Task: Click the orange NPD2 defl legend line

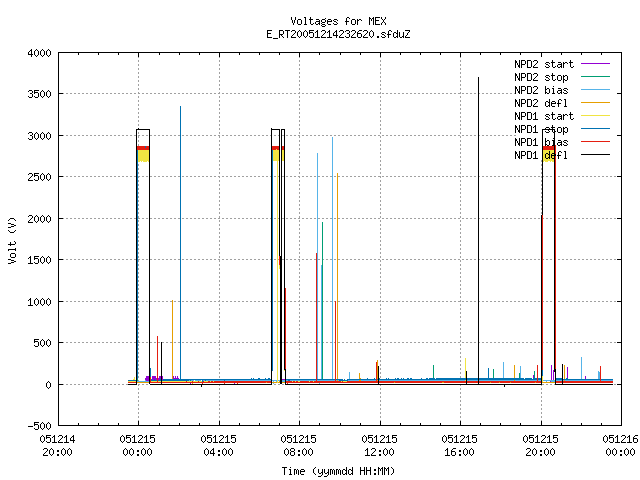Action: coord(596,103)
